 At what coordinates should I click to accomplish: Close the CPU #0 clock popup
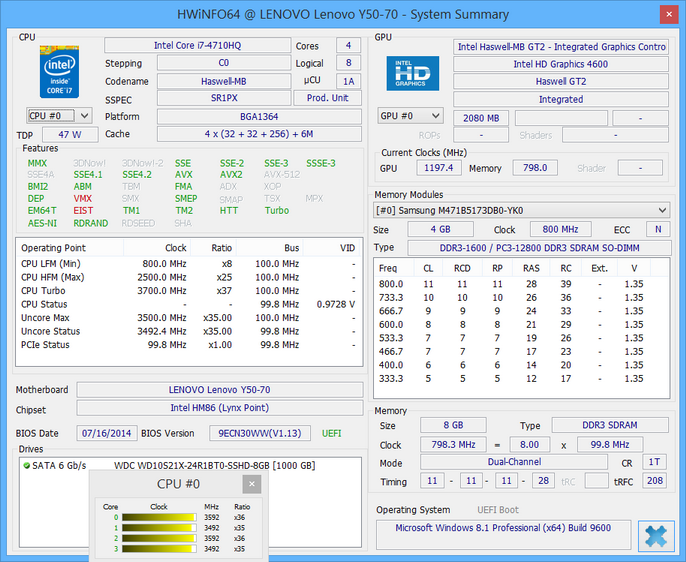[x=252, y=484]
